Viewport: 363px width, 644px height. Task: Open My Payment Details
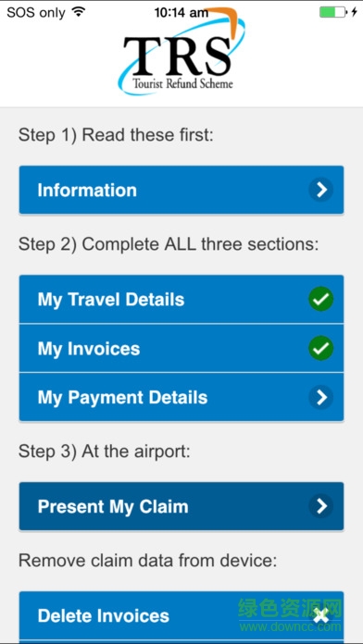(181, 397)
